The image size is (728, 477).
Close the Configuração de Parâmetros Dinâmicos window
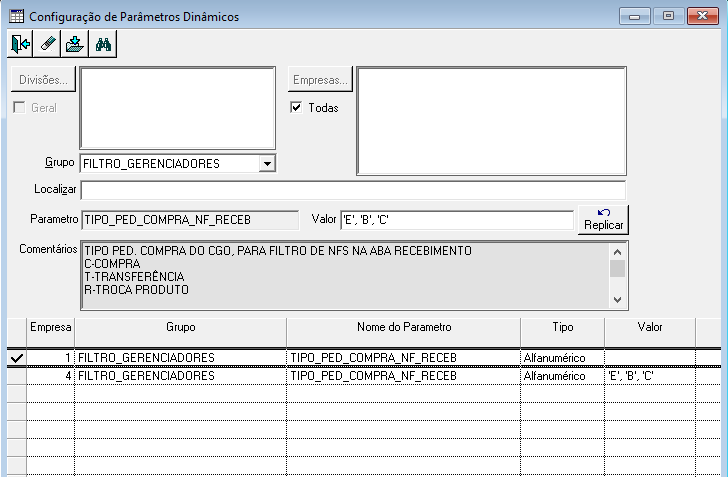pyautogui.click(x=702, y=16)
